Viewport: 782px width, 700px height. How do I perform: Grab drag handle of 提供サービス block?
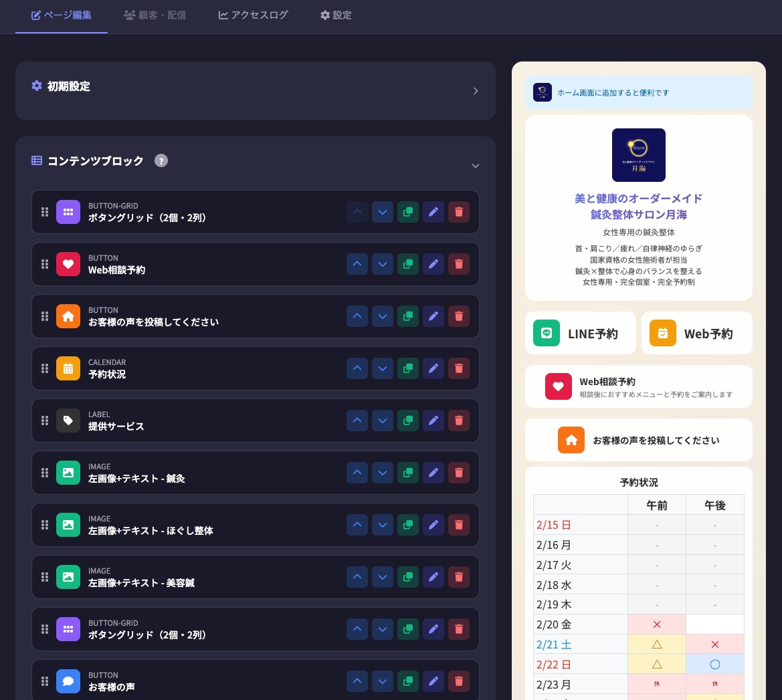click(44, 421)
